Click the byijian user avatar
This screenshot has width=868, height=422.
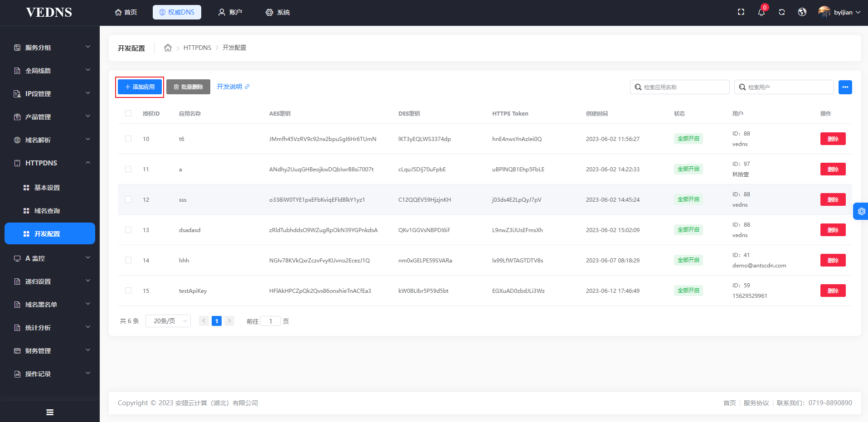coord(824,12)
